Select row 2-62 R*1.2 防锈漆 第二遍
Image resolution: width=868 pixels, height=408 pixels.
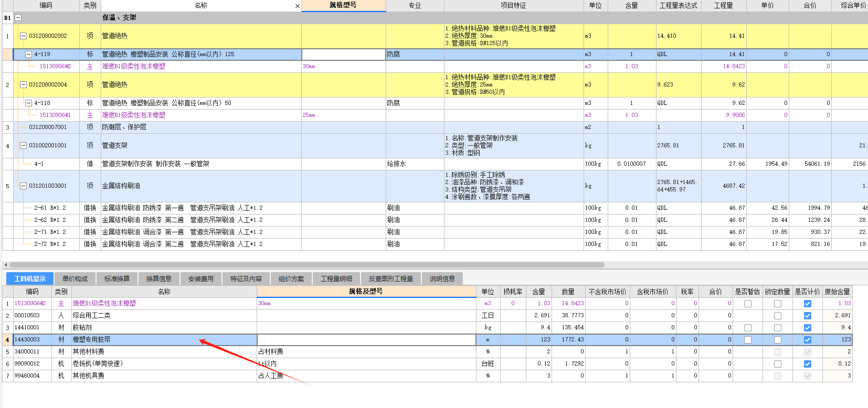pyautogui.click(x=435, y=220)
